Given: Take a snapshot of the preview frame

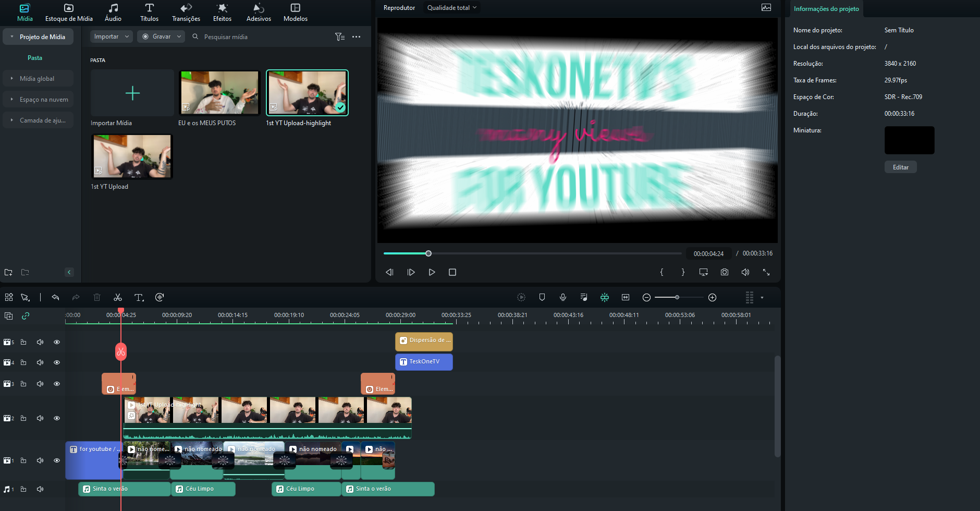Looking at the screenshot, I should (725, 272).
